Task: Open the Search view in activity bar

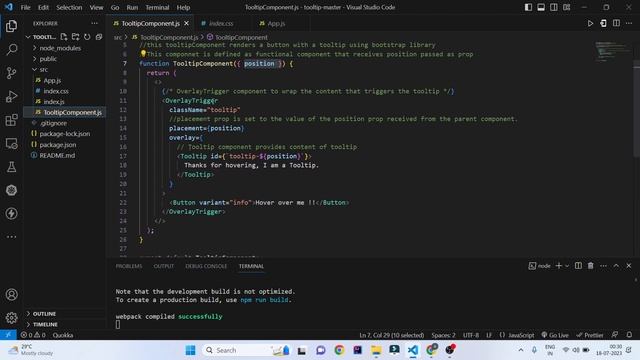Action: (11, 50)
